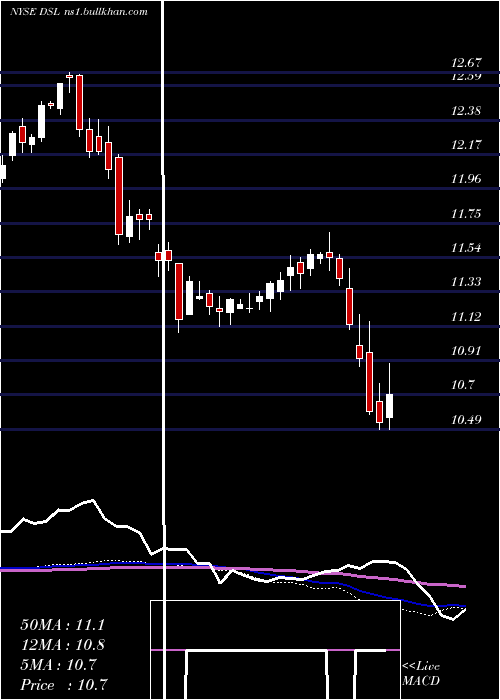Click the 11.12 price axis label
500x700 pixels.
pos(466,317)
